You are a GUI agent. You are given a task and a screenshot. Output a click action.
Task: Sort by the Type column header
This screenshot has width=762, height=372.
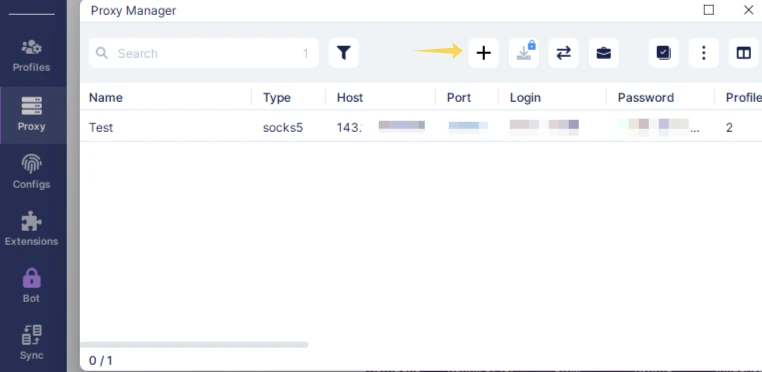277,98
